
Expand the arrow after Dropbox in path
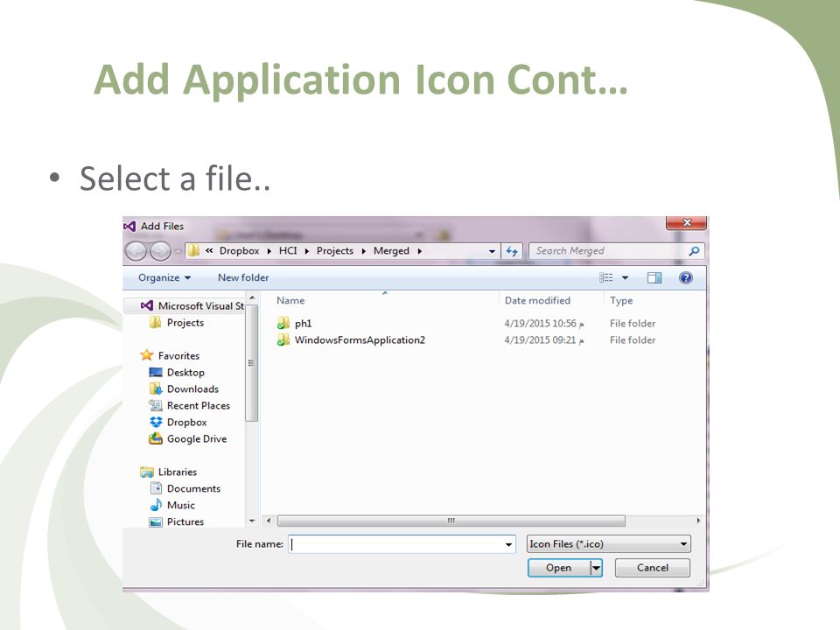click(x=269, y=251)
